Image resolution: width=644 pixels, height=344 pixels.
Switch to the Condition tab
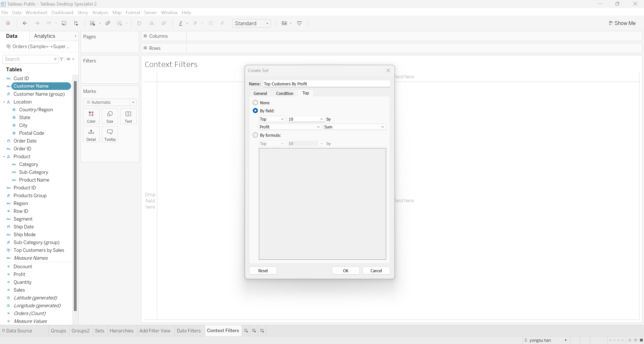[285, 93]
